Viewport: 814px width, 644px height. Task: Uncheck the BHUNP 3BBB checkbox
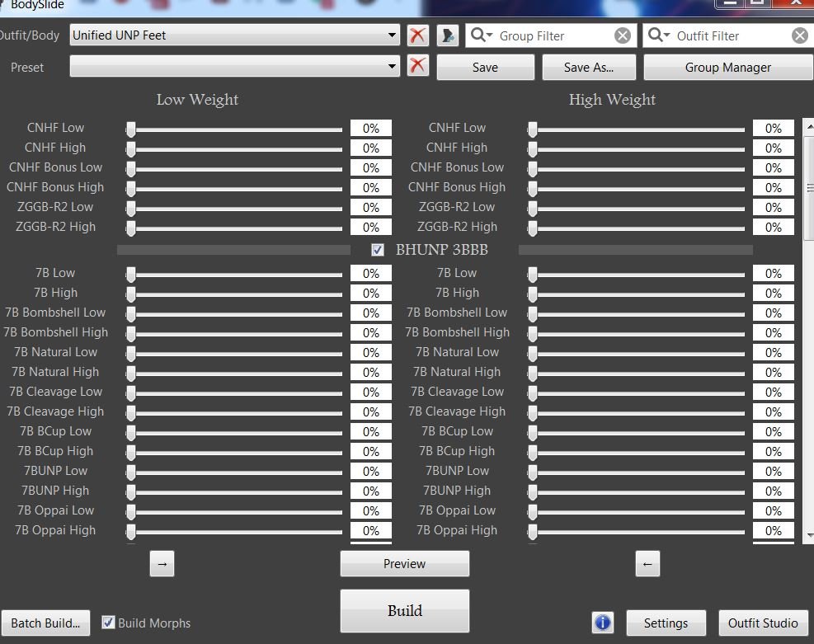pyautogui.click(x=378, y=250)
